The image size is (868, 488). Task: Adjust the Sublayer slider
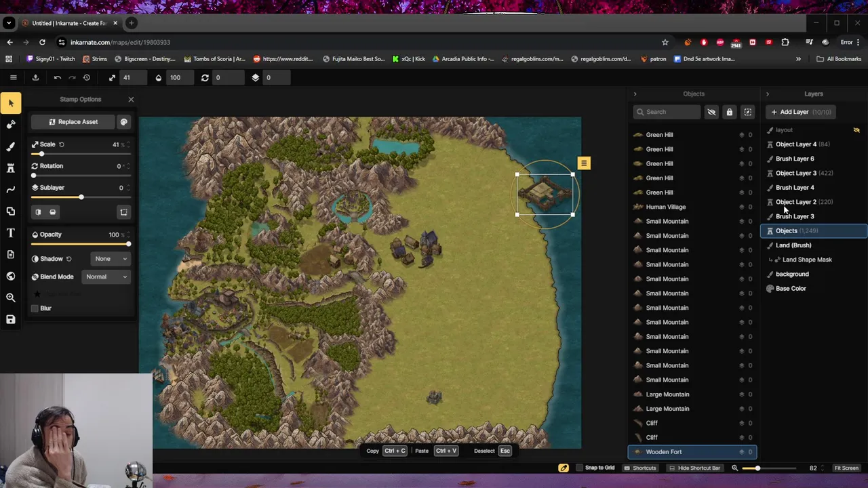80,197
